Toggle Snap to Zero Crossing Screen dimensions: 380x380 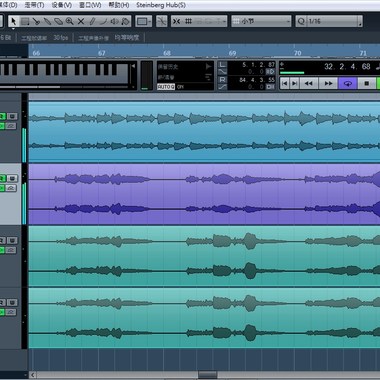[x=161, y=21]
